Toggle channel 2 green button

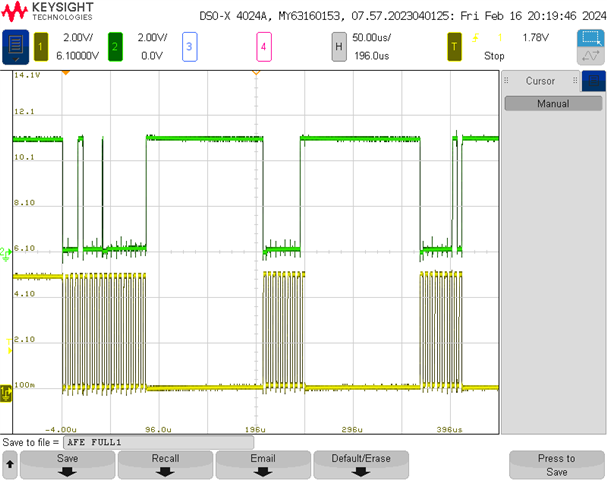(115, 47)
